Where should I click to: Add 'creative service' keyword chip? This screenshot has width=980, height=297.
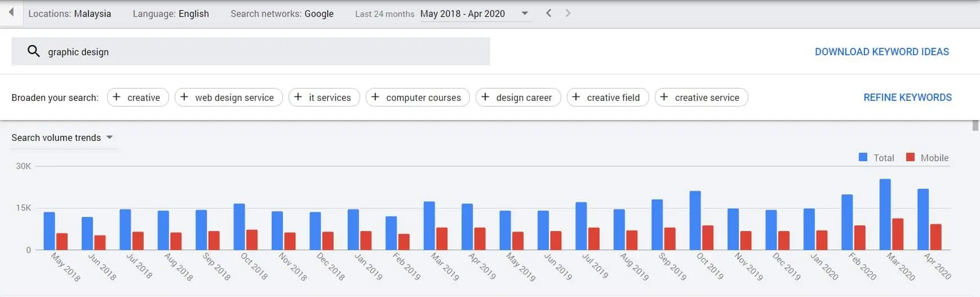click(x=702, y=97)
